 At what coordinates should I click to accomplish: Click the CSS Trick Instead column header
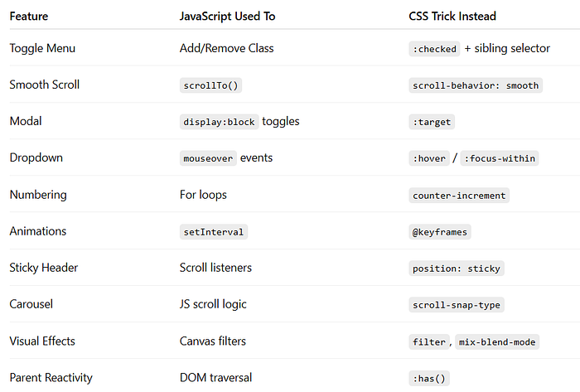pyautogui.click(x=452, y=17)
